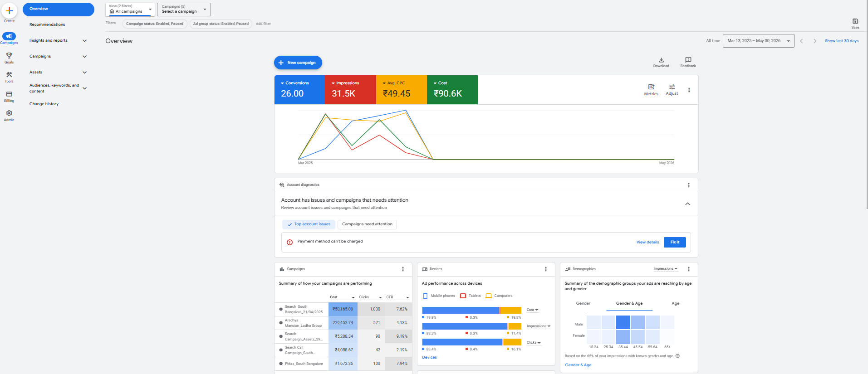Click the Feedback icon above the chart
The image size is (868, 374).
coord(688,60)
